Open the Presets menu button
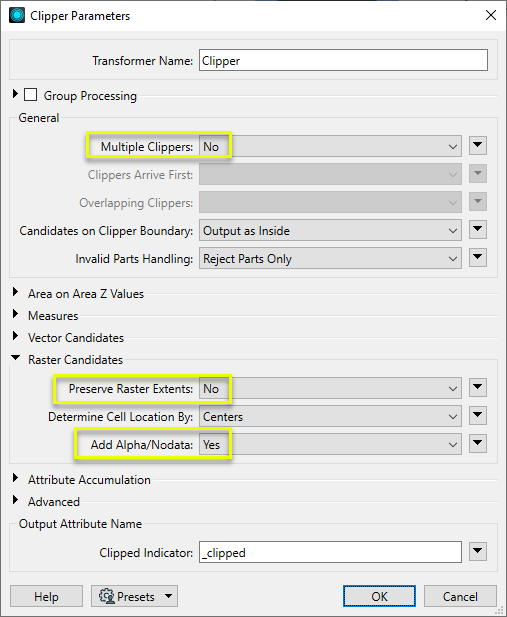Screen dimensions: 507x617 [135, 597]
